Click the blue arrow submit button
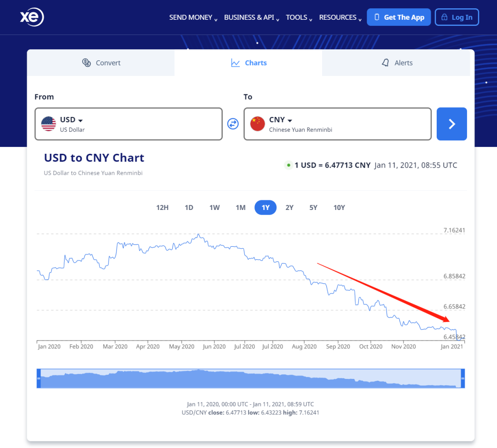Screen dimensions: 497x448 coord(451,124)
